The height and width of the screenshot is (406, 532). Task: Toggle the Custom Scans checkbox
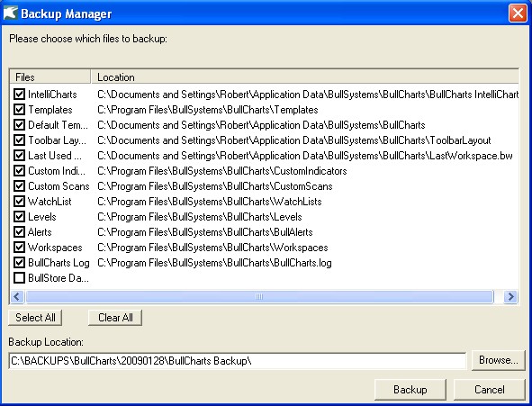tap(19, 185)
